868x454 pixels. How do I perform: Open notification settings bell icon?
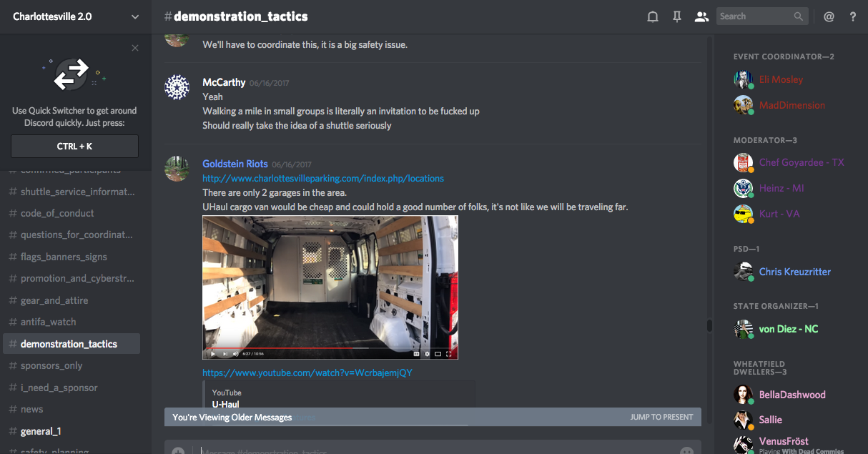pos(652,16)
